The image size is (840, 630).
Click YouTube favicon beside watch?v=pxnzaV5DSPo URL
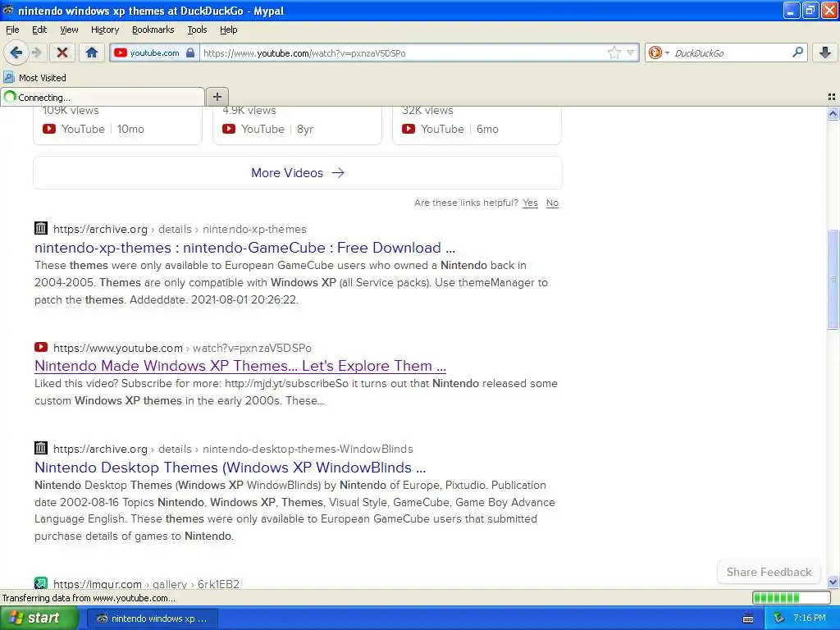click(x=41, y=347)
